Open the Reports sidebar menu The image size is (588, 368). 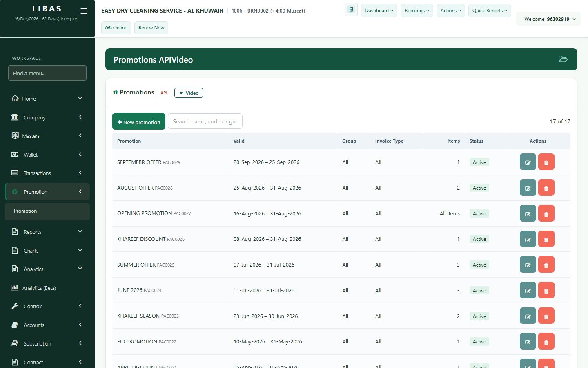pos(47,232)
